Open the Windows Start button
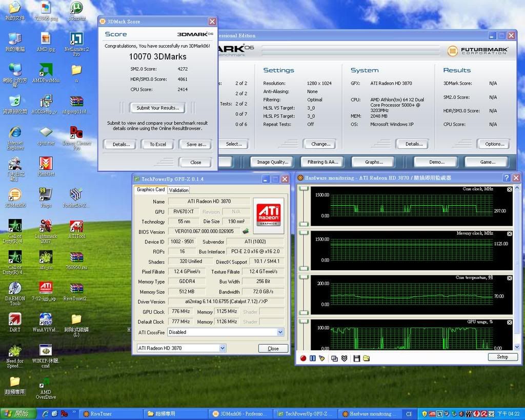525x420 pixels. click(18, 414)
